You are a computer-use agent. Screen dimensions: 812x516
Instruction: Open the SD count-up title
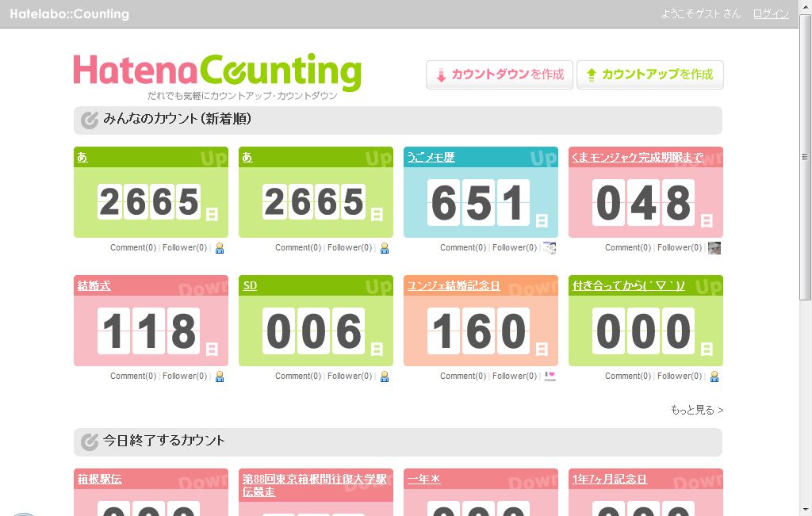(250, 285)
